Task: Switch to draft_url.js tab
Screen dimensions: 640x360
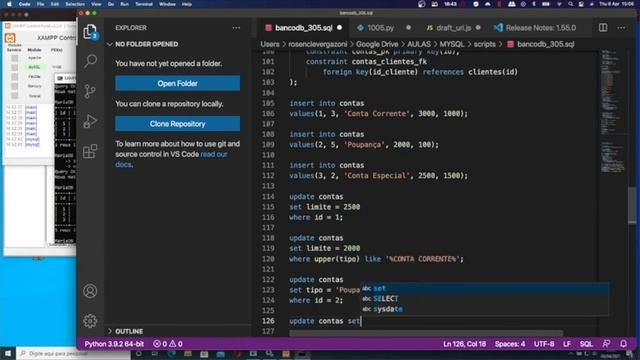Action: pyautogui.click(x=453, y=28)
